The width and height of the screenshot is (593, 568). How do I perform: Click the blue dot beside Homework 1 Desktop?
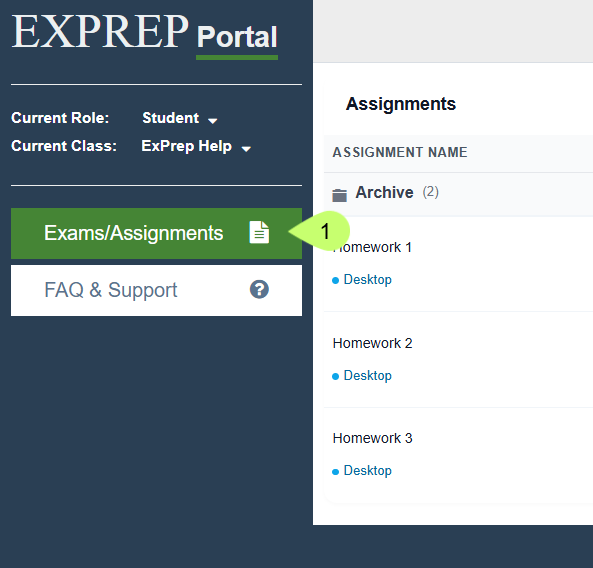click(x=335, y=280)
